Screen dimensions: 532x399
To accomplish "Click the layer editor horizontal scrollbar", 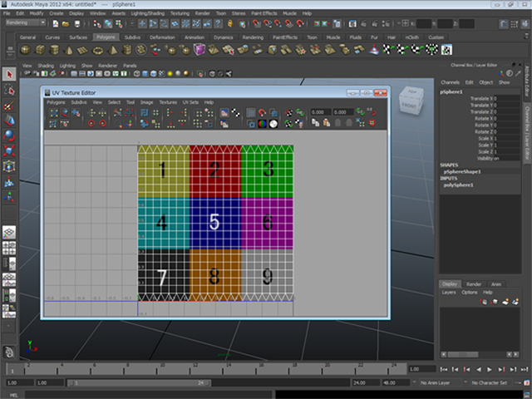I will click(x=480, y=354).
